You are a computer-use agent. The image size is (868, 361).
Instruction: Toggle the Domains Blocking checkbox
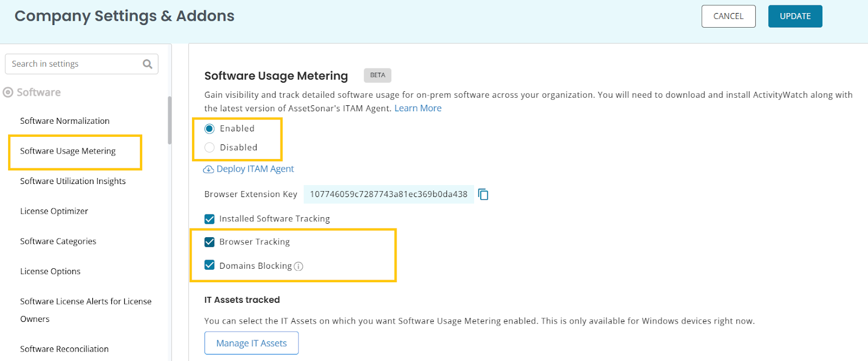(209, 265)
